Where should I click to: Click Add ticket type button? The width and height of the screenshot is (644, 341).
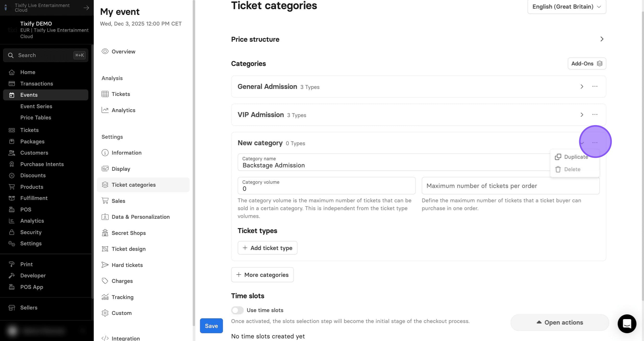pos(267,248)
